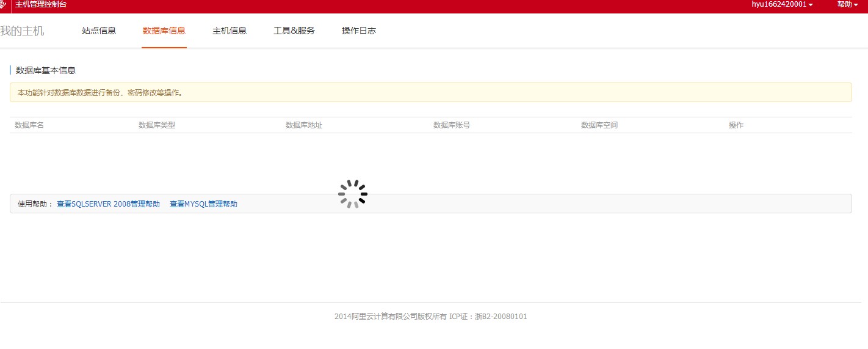Viewport: 868px width, 349px height.
Task: Click the 我的主机 heading
Action: 23,31
